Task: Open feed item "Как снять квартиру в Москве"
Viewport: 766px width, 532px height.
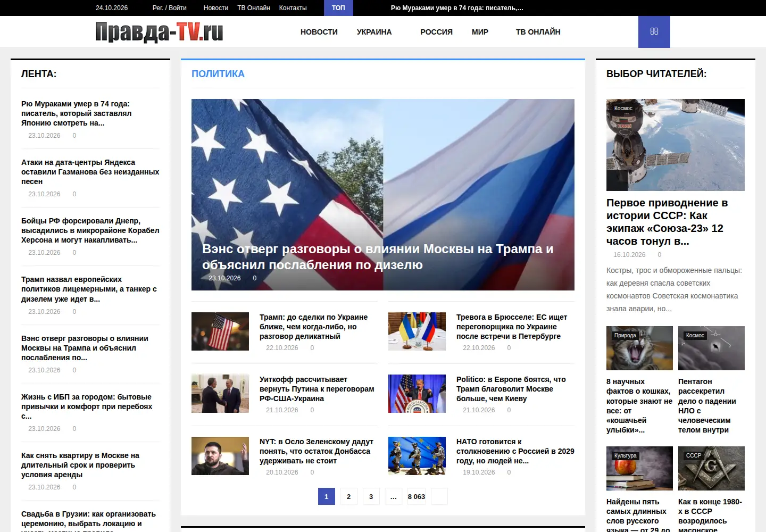Action: point(80,465)
